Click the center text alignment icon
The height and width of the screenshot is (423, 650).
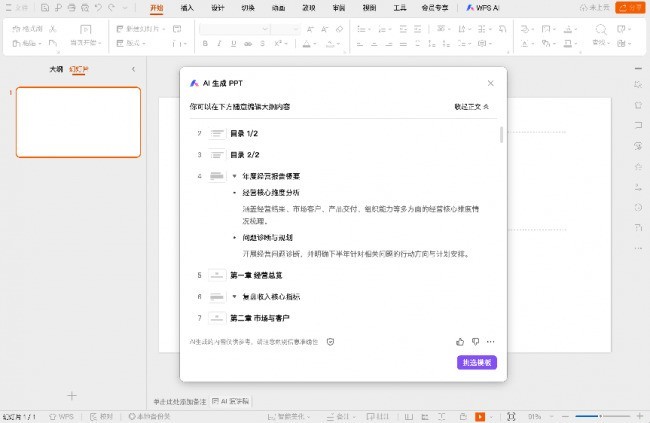(x=374, y=44)
